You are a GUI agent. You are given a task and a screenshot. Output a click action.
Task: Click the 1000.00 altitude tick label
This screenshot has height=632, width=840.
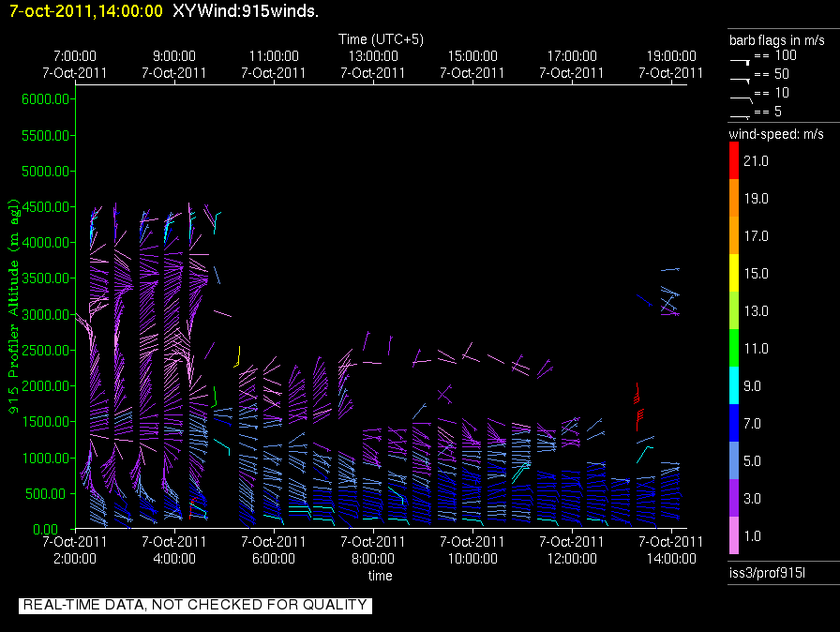click(46, 458)
